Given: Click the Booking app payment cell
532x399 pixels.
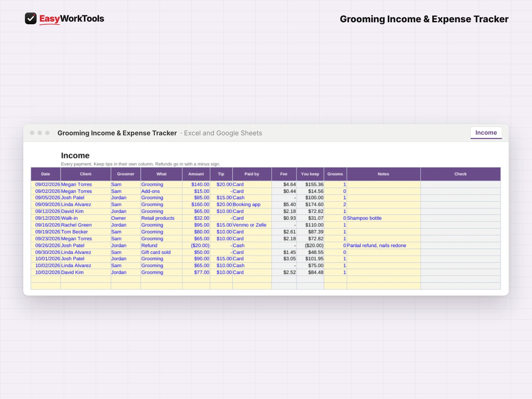Looking at the screenshot, I should pyautogui.click(x=252, y=204).
